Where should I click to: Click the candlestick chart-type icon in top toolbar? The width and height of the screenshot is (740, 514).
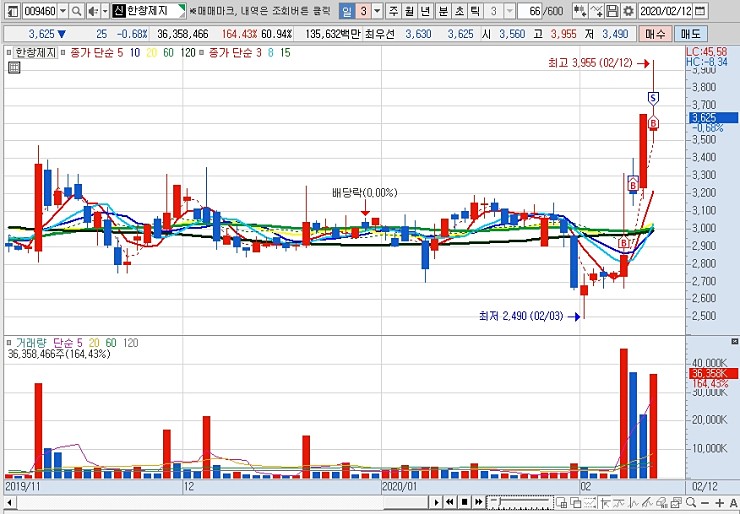click(x=580, y=11)
